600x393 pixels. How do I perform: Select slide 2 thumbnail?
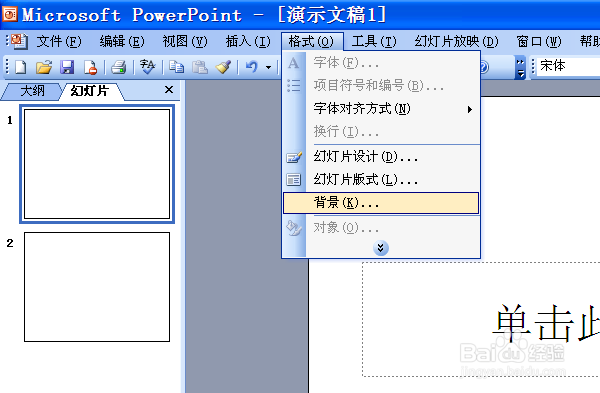coord(97,287)
